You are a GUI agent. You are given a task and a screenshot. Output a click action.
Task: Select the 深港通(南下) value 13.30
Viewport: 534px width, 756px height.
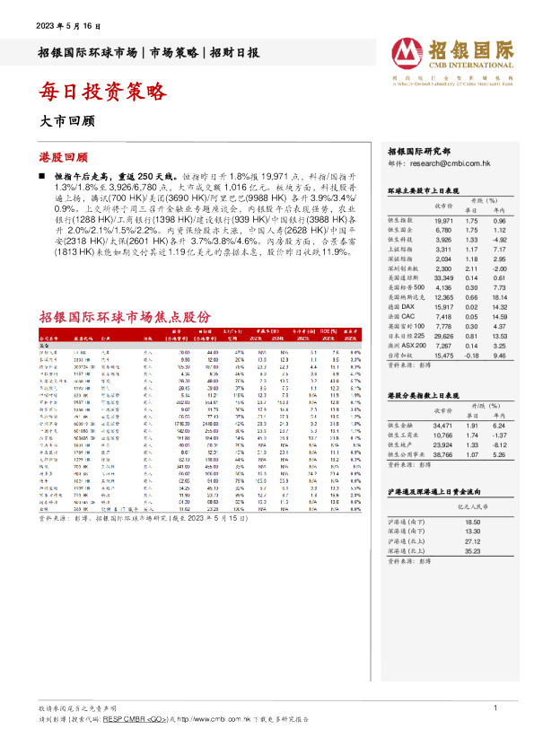(x=473, y=532)
